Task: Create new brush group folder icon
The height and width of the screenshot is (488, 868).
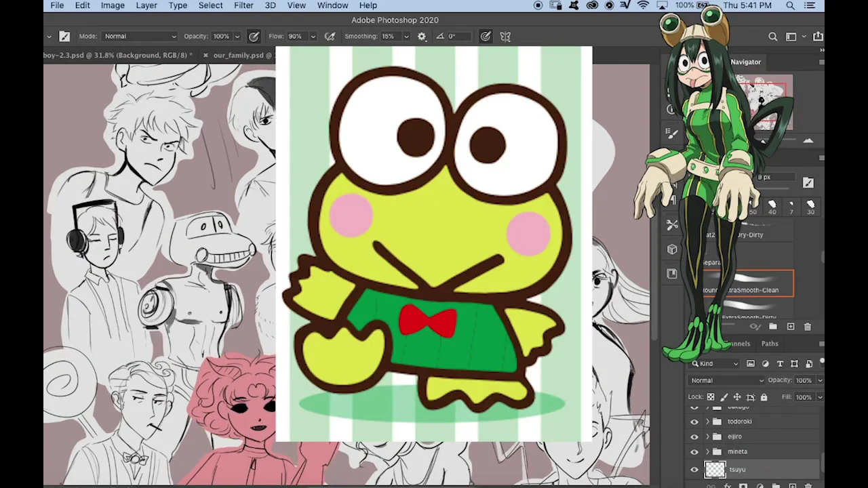Action: [773, 327]
